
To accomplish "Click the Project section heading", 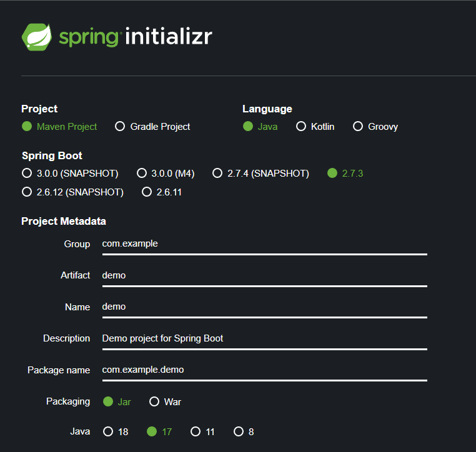I will 39,109.
